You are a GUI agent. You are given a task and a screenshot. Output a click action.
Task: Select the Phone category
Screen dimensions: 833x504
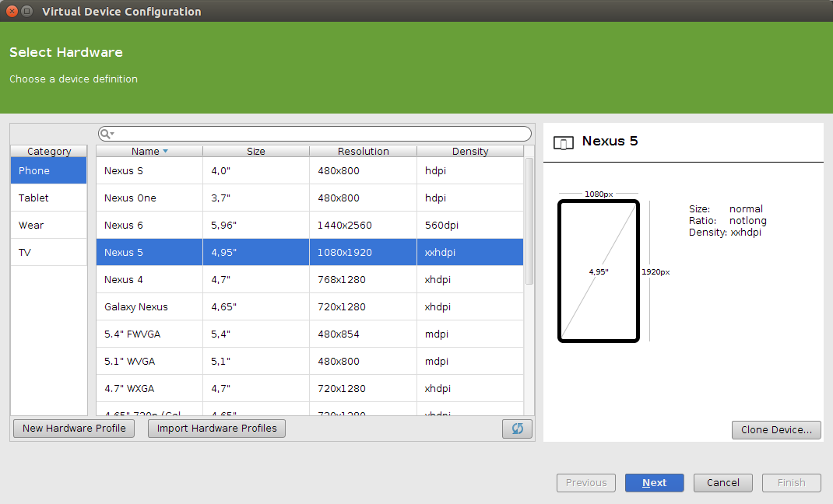49,171
